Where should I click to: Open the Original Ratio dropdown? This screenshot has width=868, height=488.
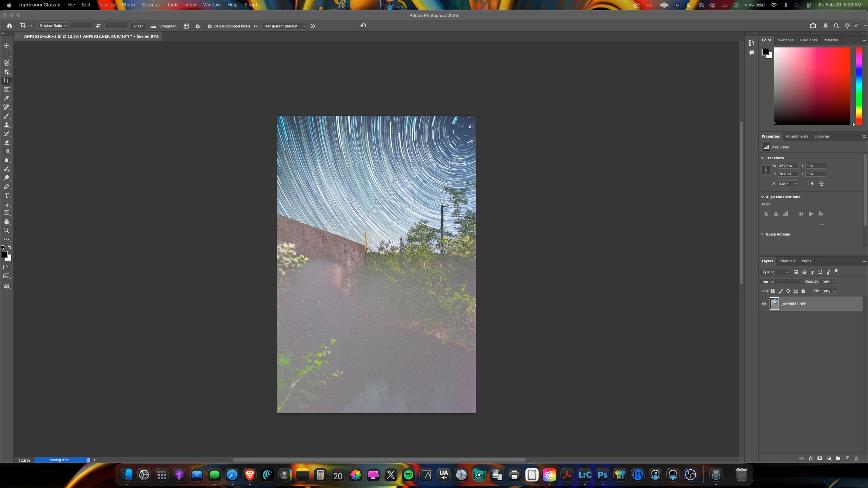(x=53, y=26)
